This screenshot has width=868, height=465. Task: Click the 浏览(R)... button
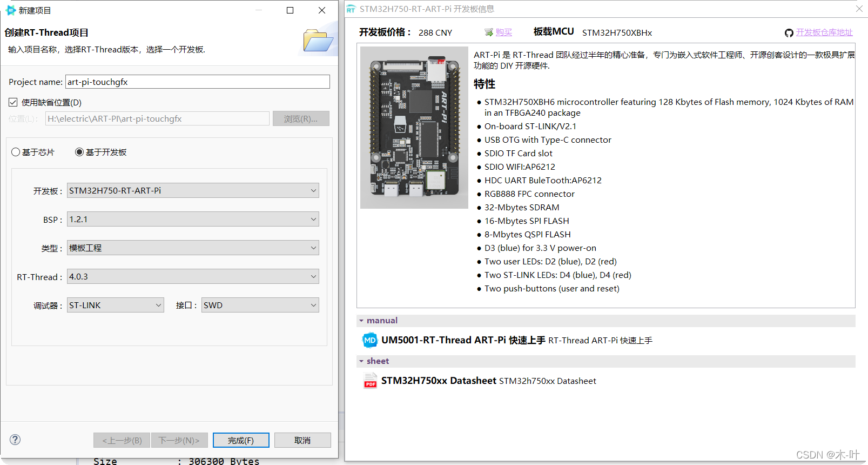click(x=301, y=118)
